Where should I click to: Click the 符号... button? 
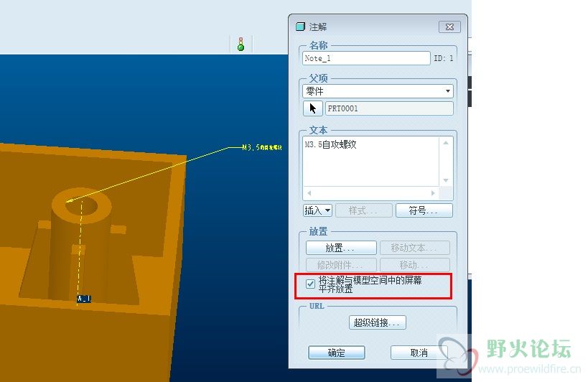[424, 210]
